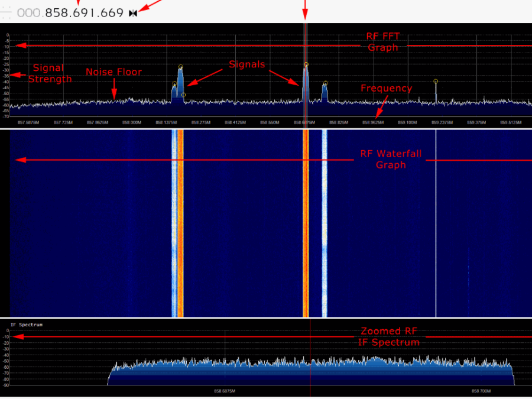This screenshot has width=532, height=399.
Task: Click the red center line in the IF Spectrum
Action: pyautogui.click(x=310, y=355)
